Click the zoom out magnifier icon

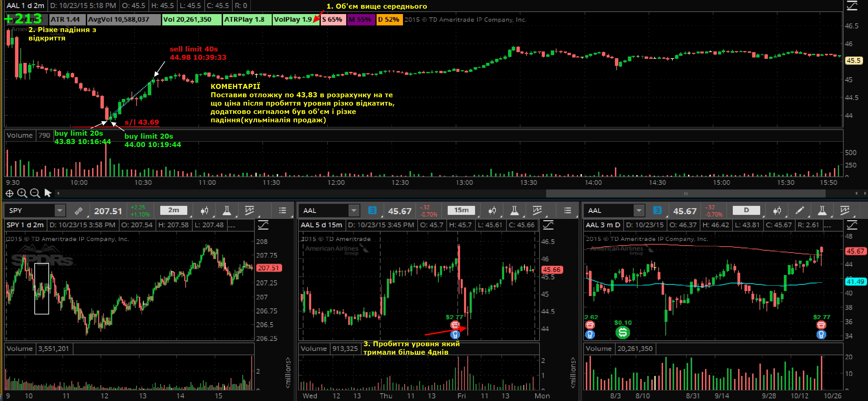click(35, 193)
